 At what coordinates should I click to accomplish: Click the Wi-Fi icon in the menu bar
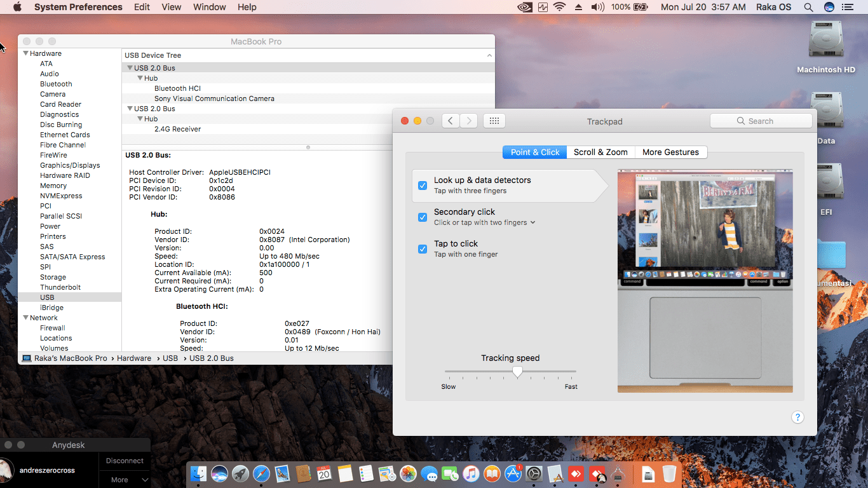coord(559,7)
